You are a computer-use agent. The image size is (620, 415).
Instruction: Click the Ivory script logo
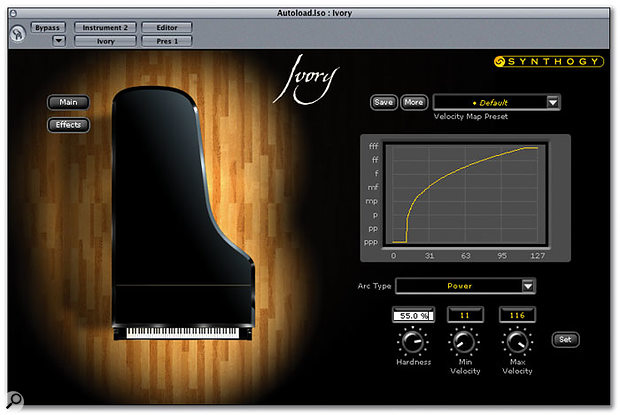click(306, 80)
